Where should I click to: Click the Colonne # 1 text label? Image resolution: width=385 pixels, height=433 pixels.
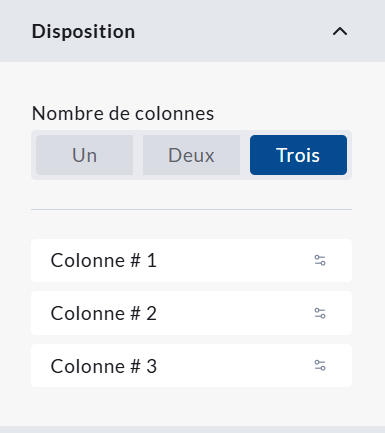tap(104, 260)
